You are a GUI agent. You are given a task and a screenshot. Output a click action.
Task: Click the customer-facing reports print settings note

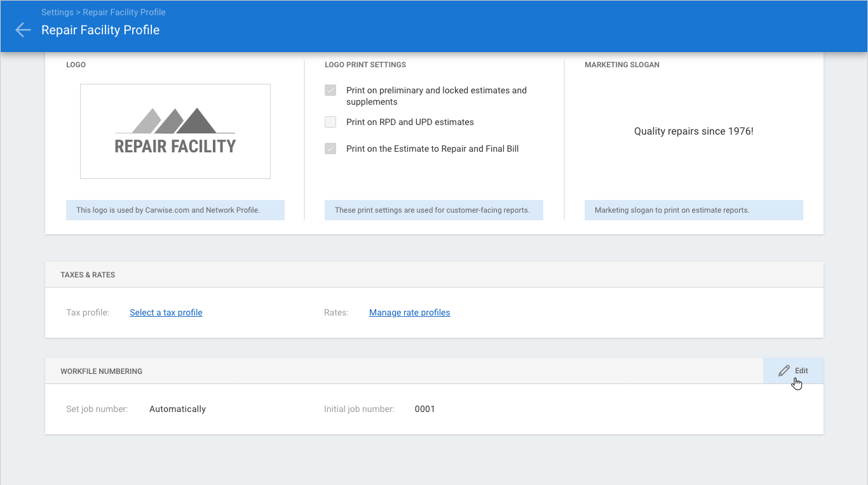(432, 210)
